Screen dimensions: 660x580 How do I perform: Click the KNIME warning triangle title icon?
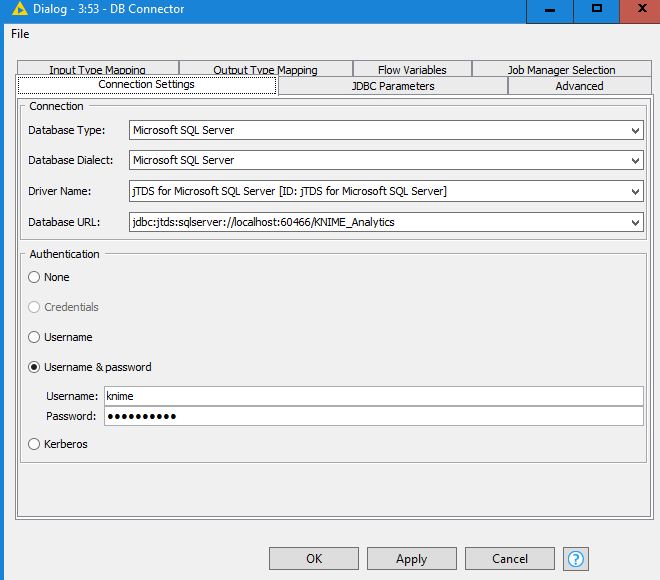pyautogui.click(x=19, y=9)
